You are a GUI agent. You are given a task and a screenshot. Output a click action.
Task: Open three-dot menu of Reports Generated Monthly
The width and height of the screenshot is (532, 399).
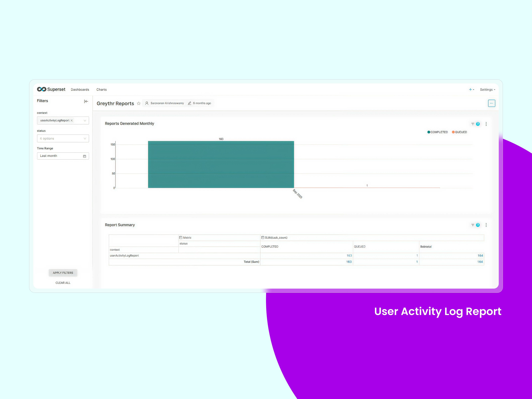[486, 124]
